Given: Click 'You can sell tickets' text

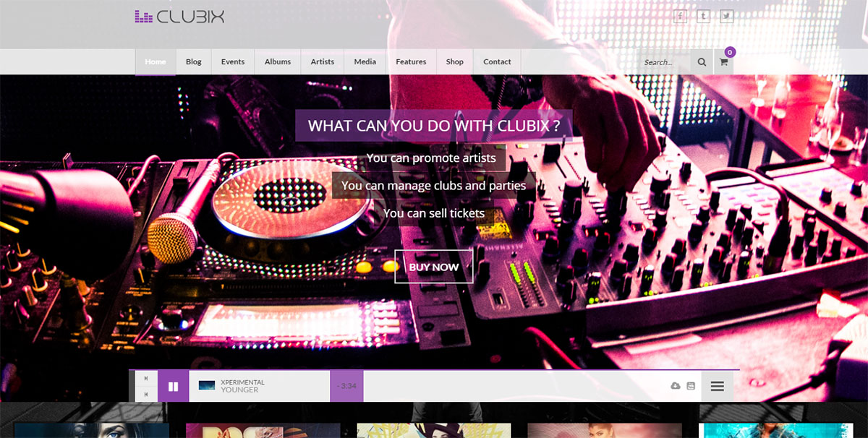Looking at the screenshot, I should point(434,213).
